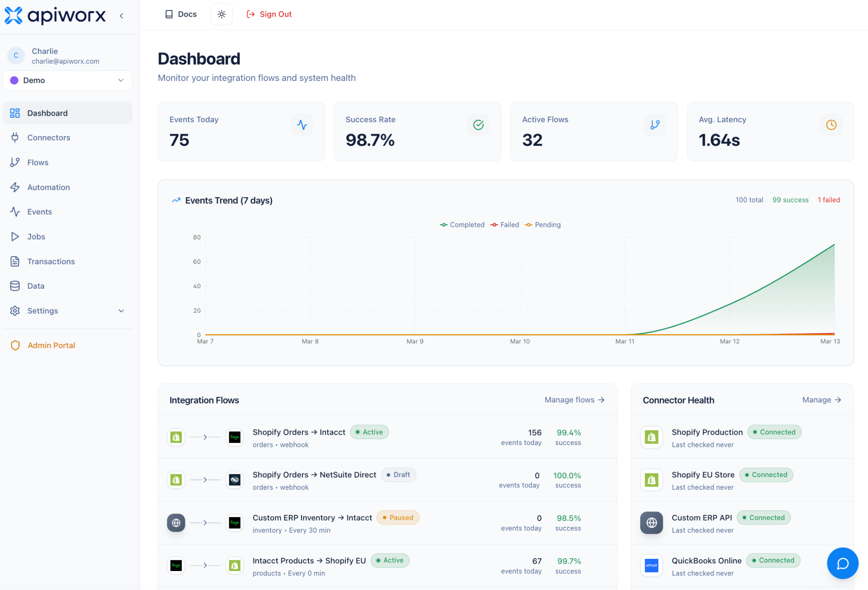This screenshot has width=868, height=590.
Task: Open the apiworx logo home icon
Action: [x=14, y=15]
